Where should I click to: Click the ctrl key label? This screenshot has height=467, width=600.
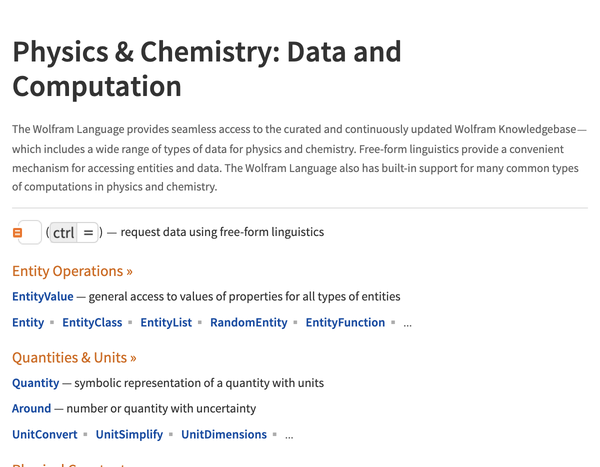click(x=64, y=233)
